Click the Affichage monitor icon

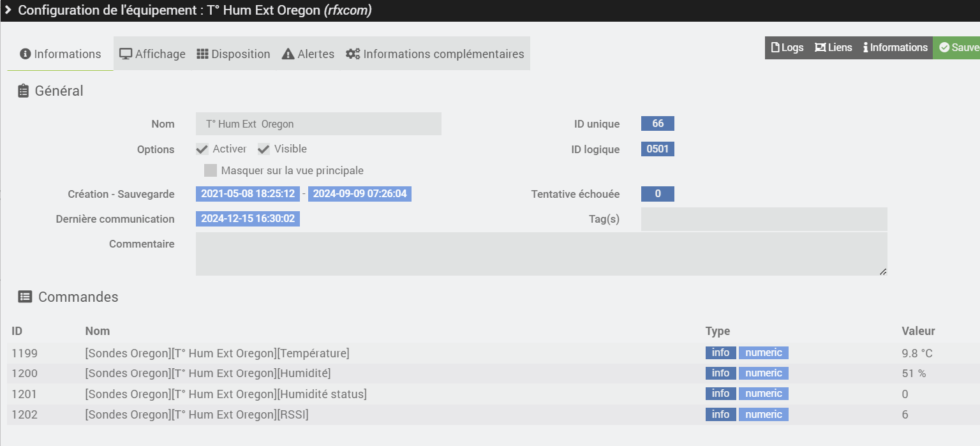click(126, 54)
